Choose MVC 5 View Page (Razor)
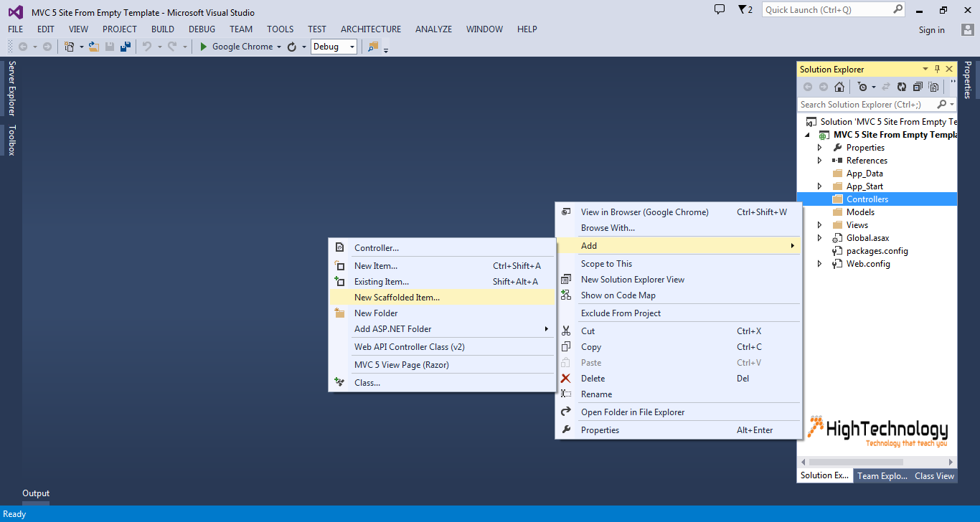 point(442,365)
